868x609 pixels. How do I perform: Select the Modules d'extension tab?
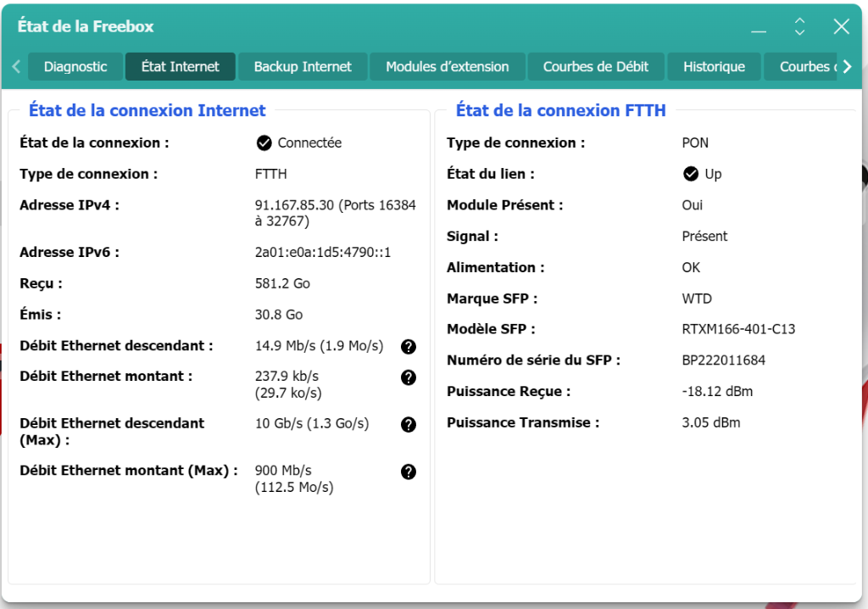(447, 65)
